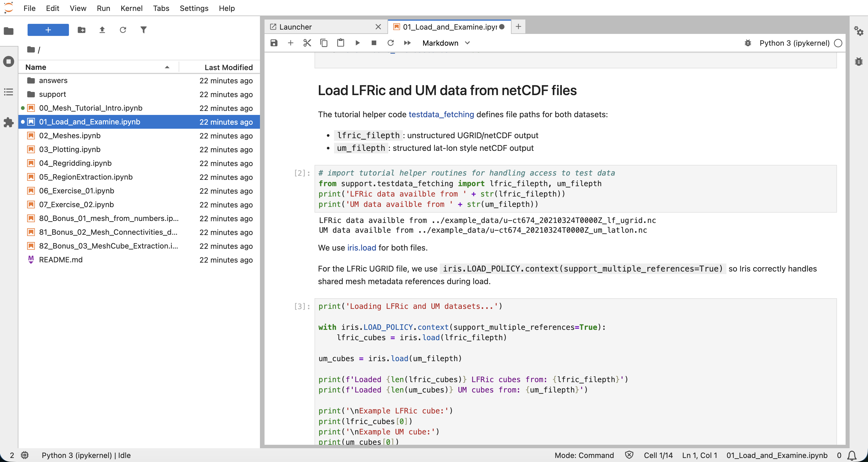This screenshot has height=462, width=868.
Task: Open the Help menu
Action: coord(227,8)
